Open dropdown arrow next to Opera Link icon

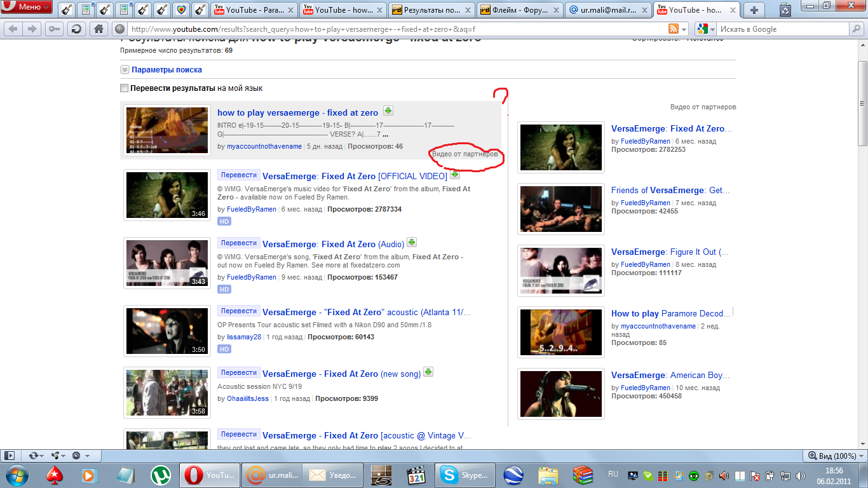click(x=42, y=456)
